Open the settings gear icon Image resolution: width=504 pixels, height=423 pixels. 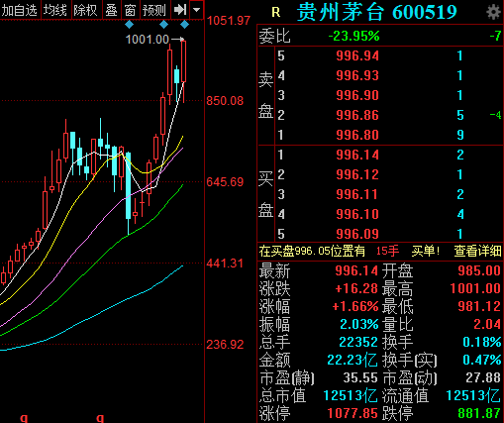[x=493, y=12]
